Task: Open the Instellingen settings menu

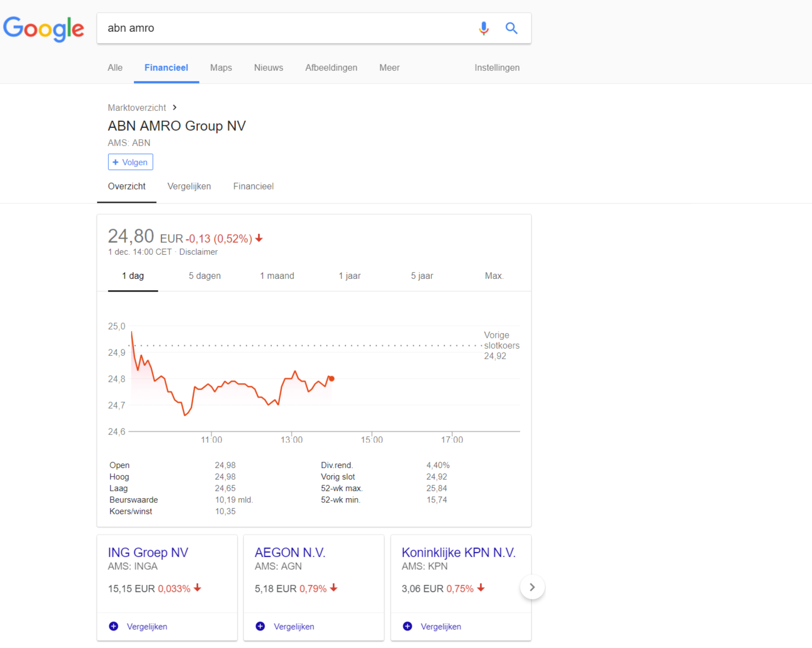Action: [x=497, y=68]
